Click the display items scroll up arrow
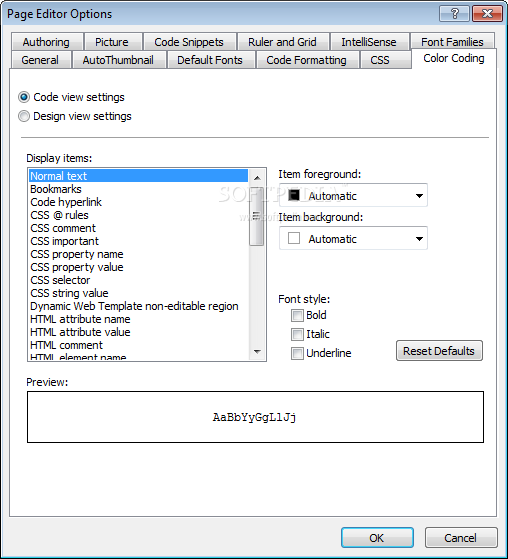508x559 pixels. coord(257,178)
